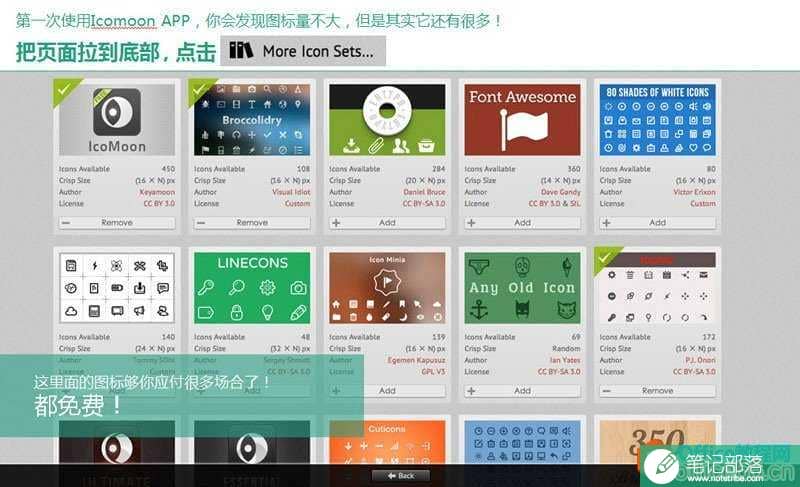
Task: Open the white grid preview of the 140-icon set
Action: pyautogui.click(x=117, y=288)
